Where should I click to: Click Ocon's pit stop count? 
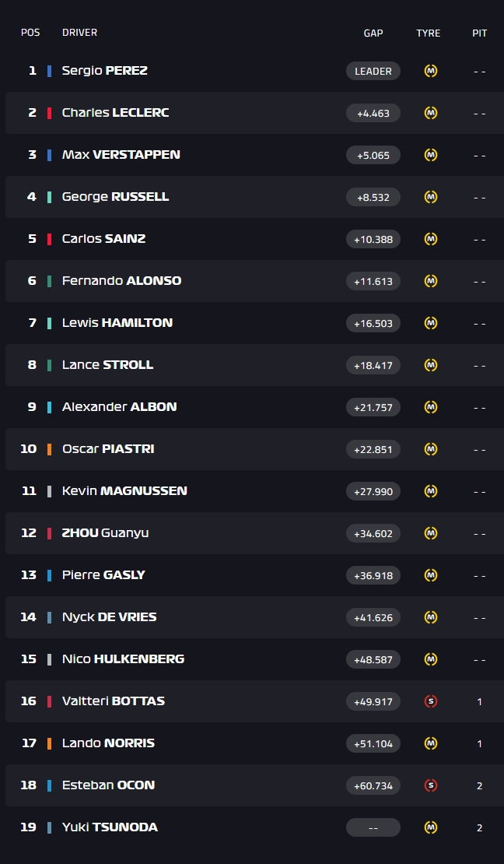coord(479,785)
